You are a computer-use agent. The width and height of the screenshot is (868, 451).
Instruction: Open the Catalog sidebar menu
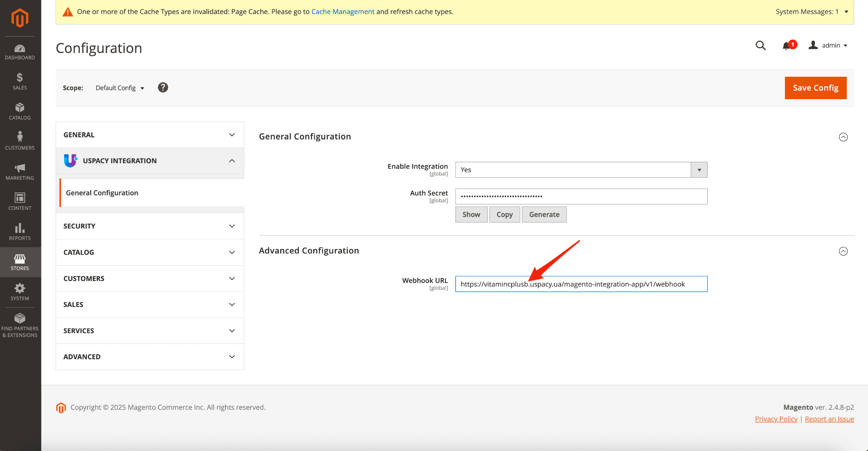[x=20, y=111]
